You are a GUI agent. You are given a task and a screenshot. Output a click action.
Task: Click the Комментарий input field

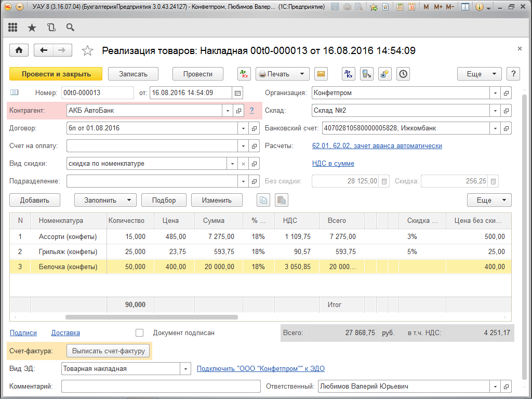(x=161, y=387)
